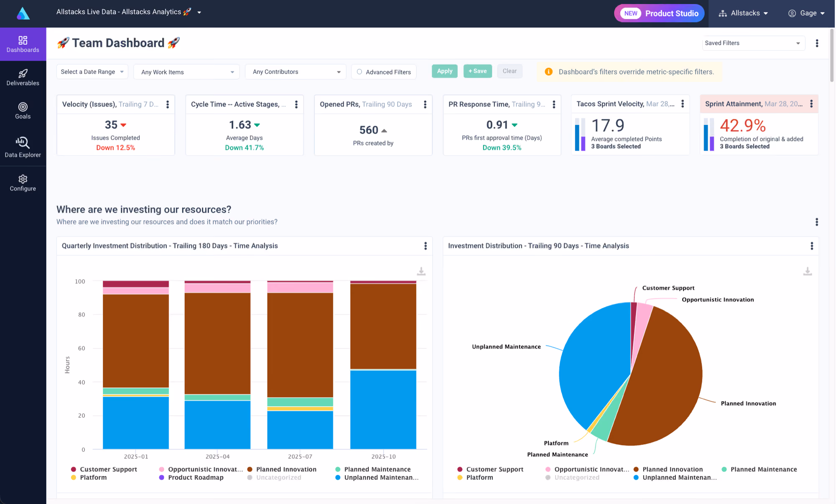
Task: Click the 'Down 12.5%' velocity text
Action: [x=116, y=148]
